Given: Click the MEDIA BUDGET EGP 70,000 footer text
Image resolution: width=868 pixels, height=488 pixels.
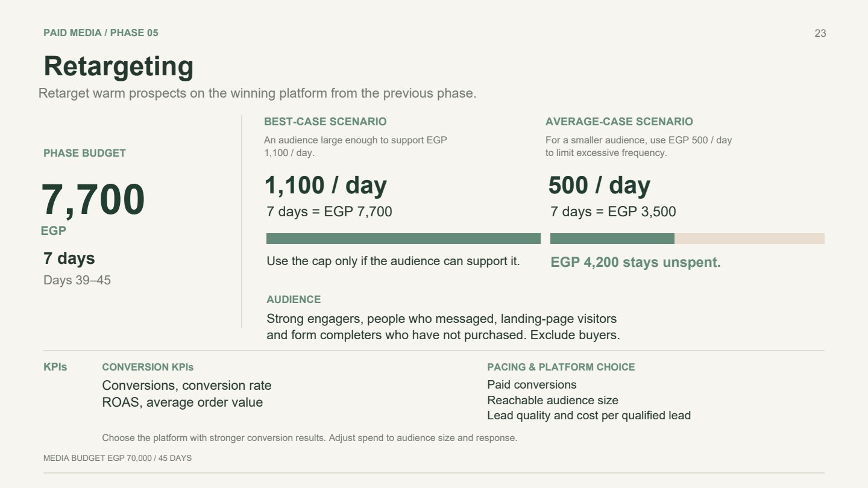Looking at the screenshot, I should (x=118, y=458).
